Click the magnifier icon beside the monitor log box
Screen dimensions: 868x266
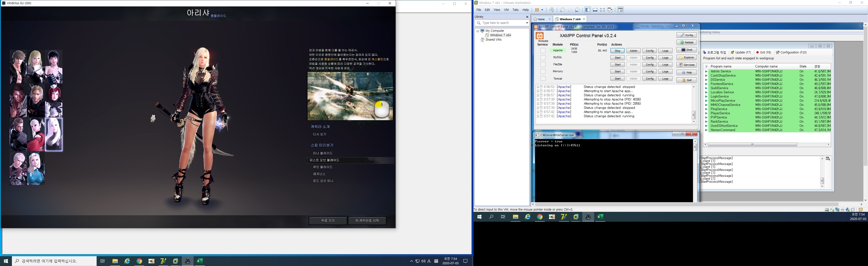(x=828, y=159)
